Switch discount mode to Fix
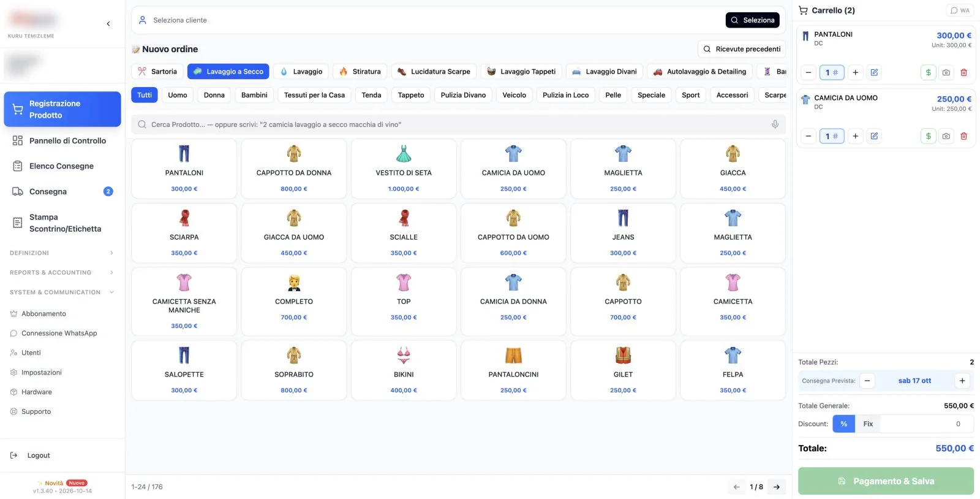The width and height of the screenshot is (980, 499). [x=868, y=424]
